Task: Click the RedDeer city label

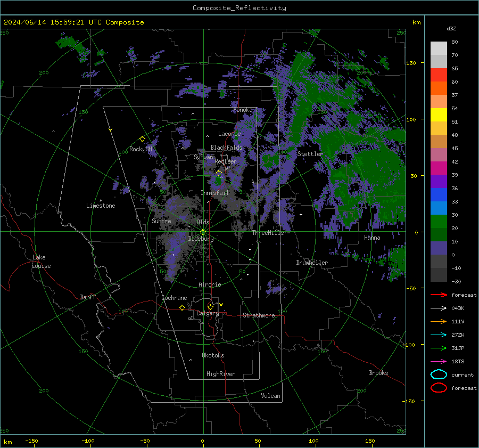Action: click(x=226, y=161)
